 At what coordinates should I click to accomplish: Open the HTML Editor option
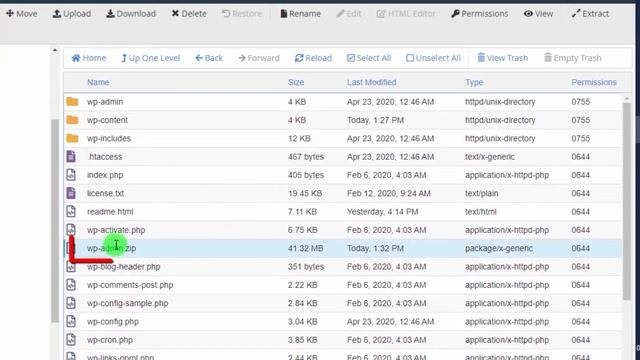pyautogui.click(x=406, y=14)
